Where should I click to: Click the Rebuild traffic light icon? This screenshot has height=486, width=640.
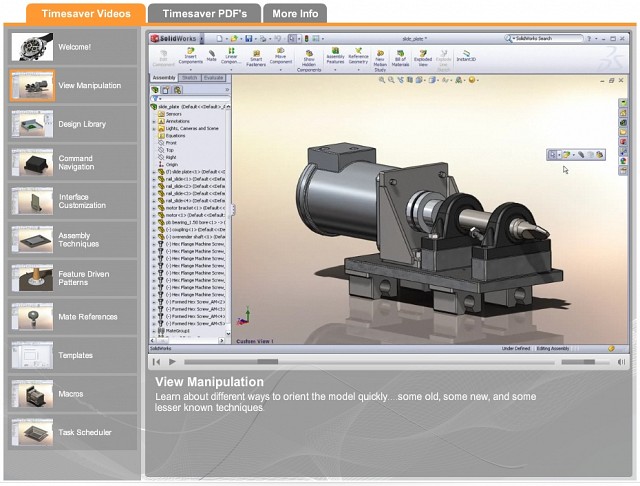click(307, 39)
